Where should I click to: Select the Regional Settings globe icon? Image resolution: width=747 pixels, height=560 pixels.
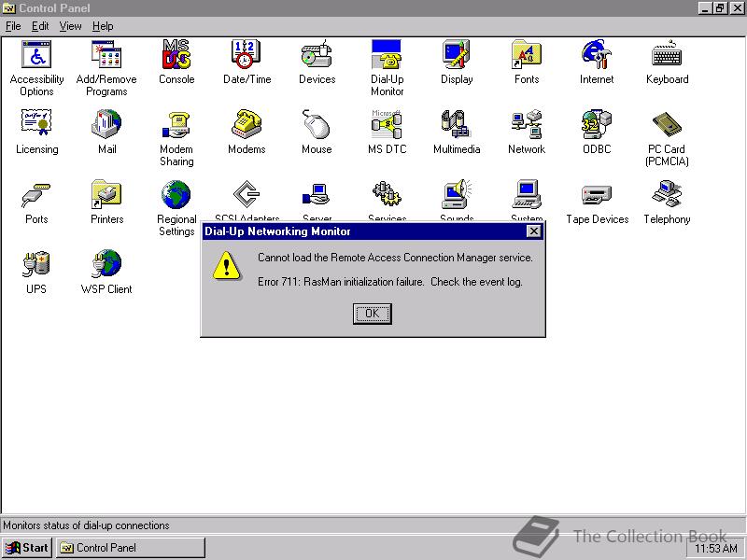click(x=176, y=194)
